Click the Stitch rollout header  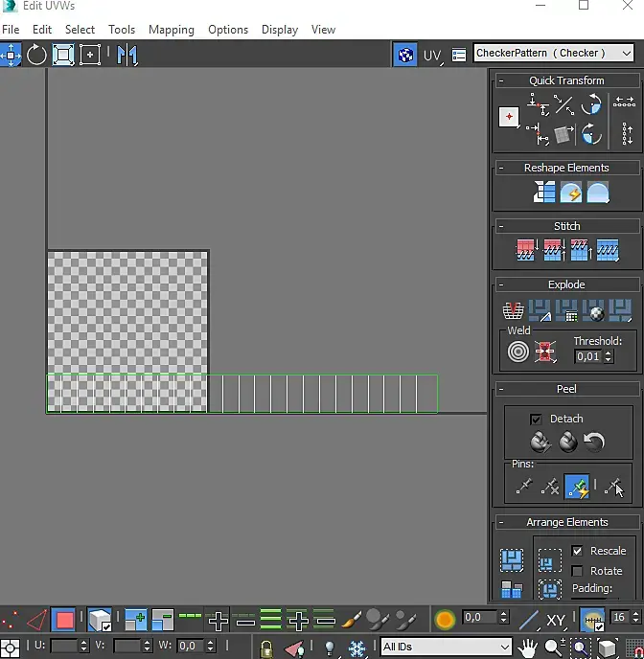tap(566, 226)
